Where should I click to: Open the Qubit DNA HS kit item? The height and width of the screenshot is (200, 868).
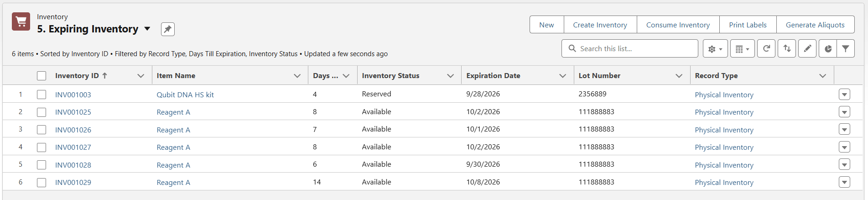click(x=185, y=95)
